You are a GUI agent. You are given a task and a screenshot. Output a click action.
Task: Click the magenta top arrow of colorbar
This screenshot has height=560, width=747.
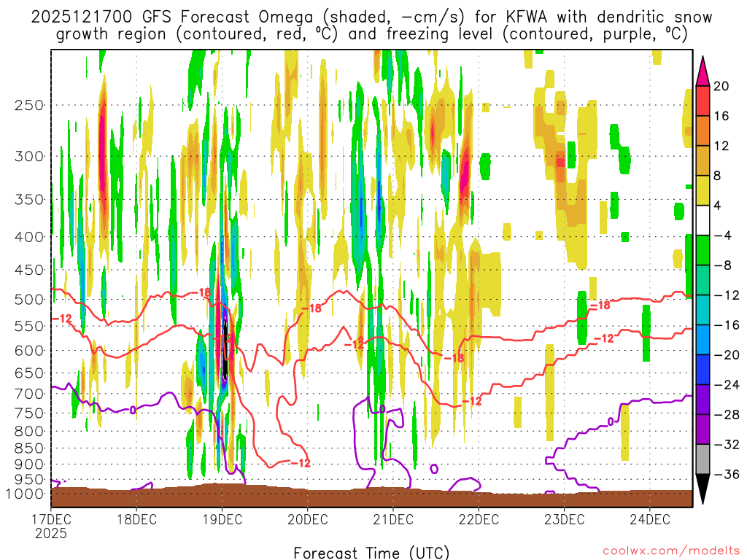click(703, 71)
